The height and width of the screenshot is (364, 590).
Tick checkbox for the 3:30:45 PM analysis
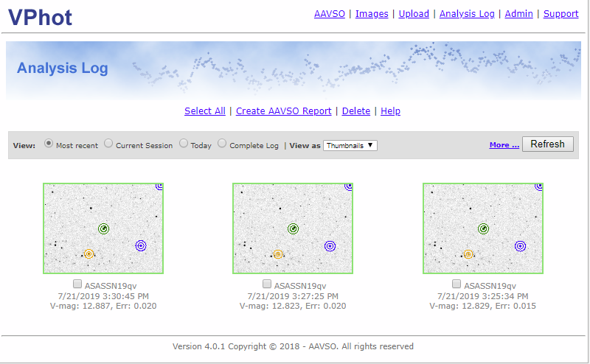point(78,284)
